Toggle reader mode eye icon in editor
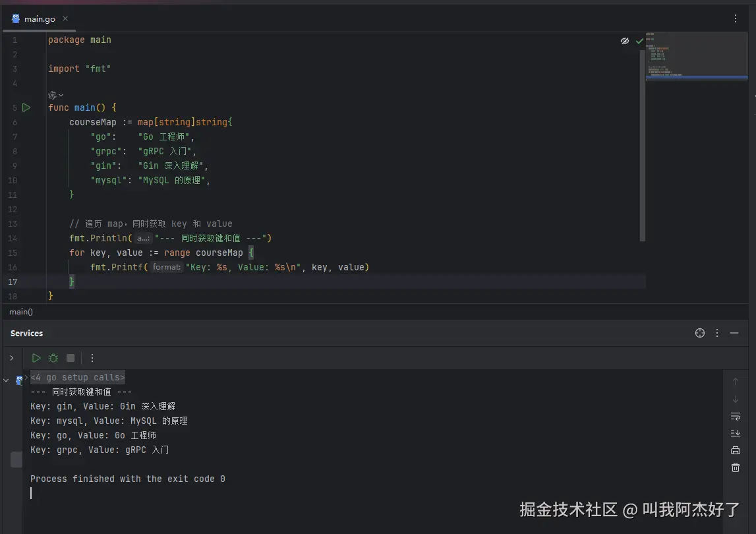 (x=624, y=41)
